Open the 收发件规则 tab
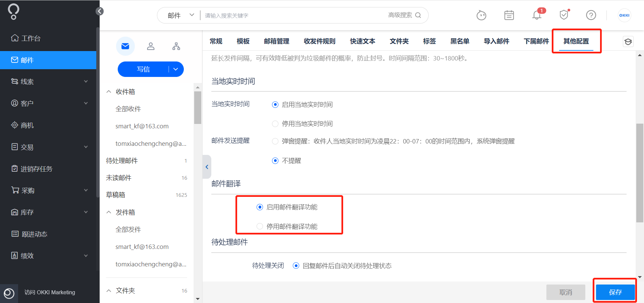 point(320,41)
